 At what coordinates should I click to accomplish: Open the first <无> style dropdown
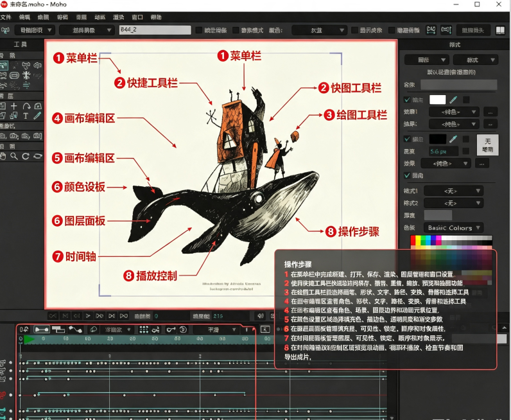pos(453,191)
